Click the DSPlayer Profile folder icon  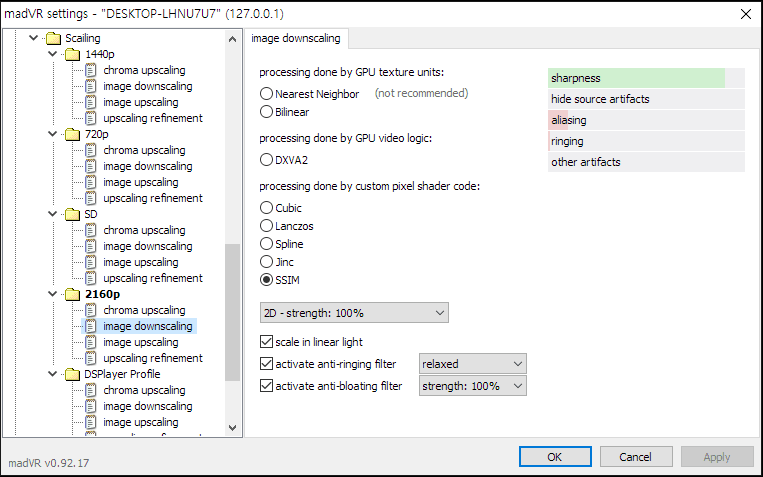tap(72, 374)
